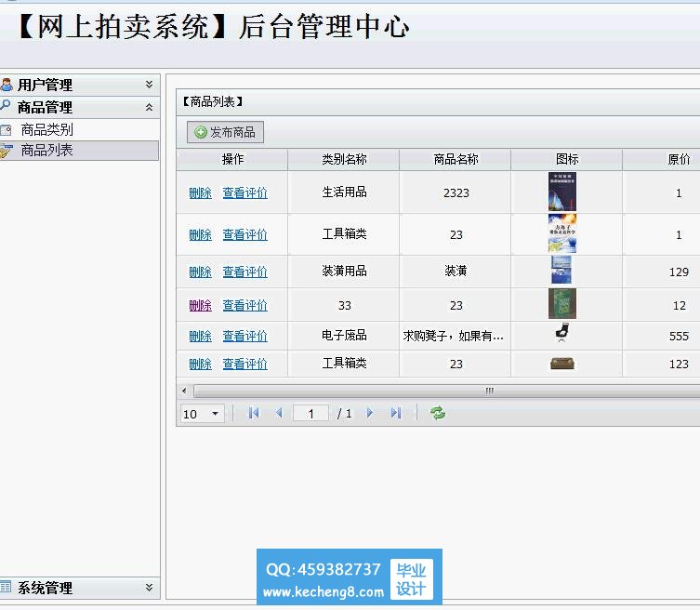The height and width of the screenshot is (610, 700).
Task: View reviews for 工具箱类 item priced 1
Action: tap(245, 235)
